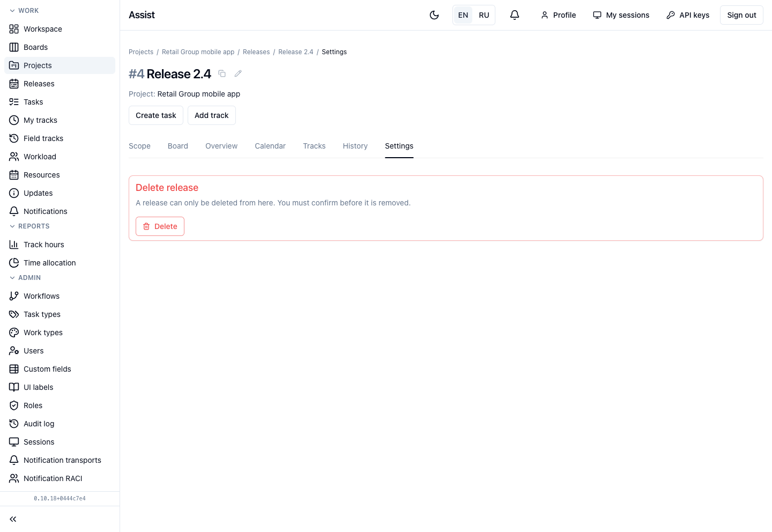Switch the language to RU
Image resolution: width=772 pixels, height=532 pixels.
[484, 15]
